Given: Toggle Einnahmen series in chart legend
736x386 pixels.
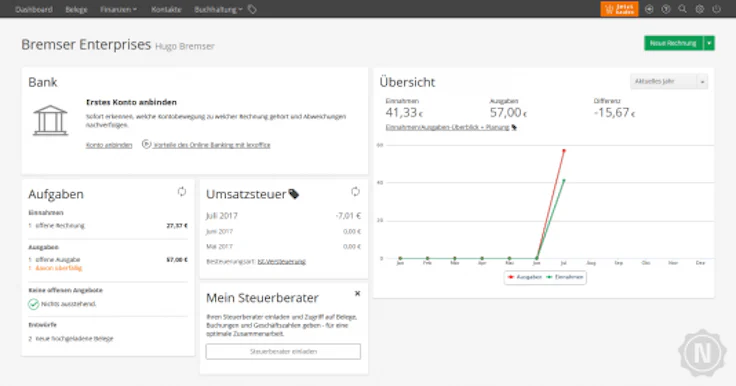Looking at the screenshot, I should click(x=565, y=277).
